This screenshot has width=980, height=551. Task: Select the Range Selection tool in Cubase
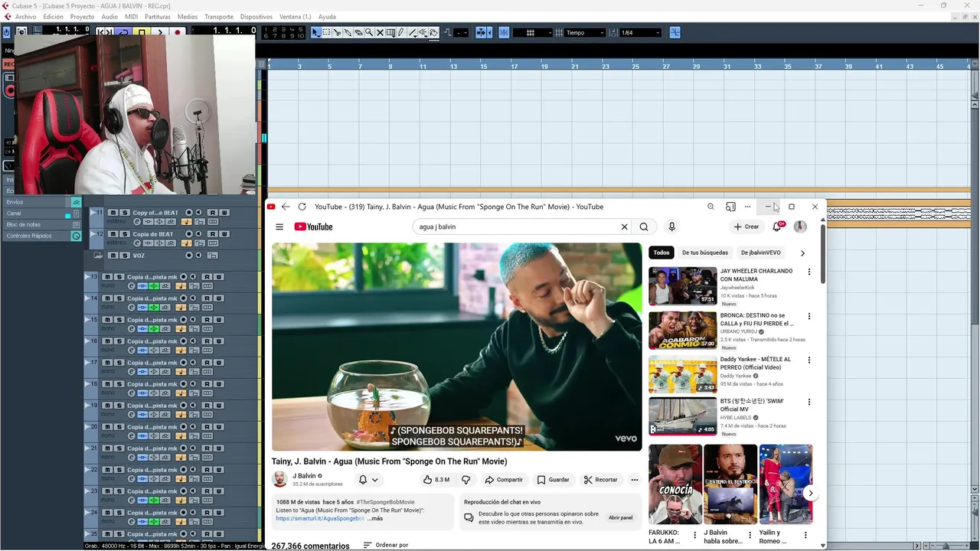point(326,33)
